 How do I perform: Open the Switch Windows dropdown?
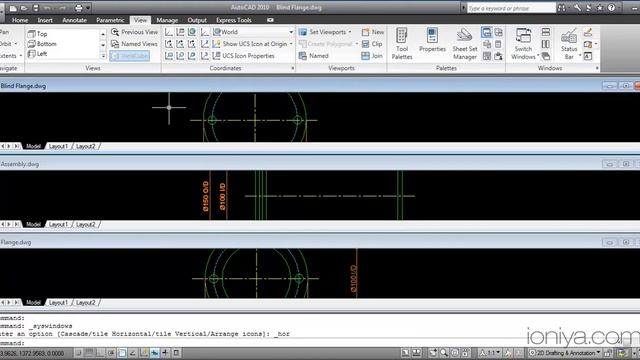coord(524,44)
